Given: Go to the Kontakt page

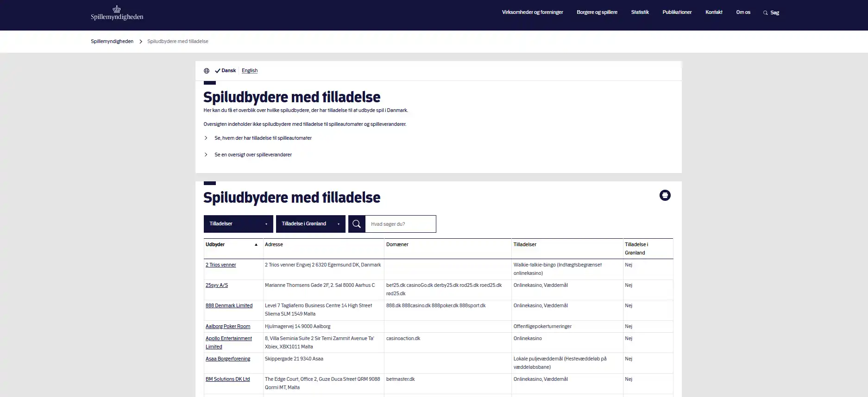Looking at the screenshot, I should click(x=714, y=12).
